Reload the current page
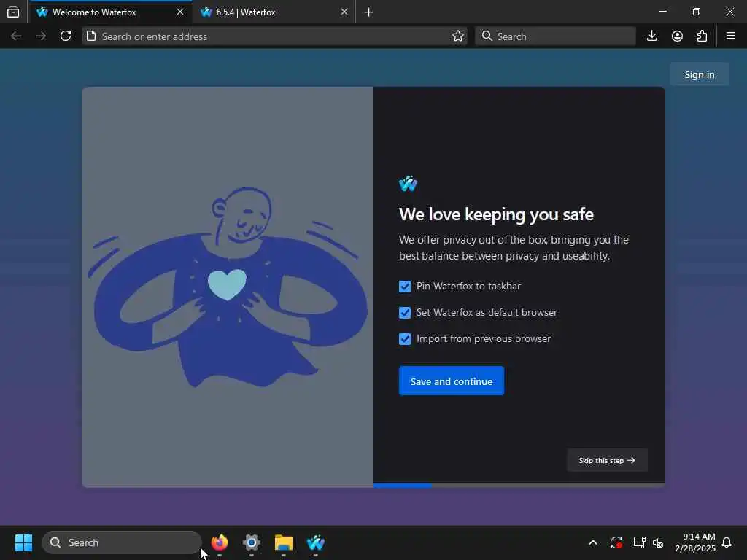This screenshot has height=560, width=747. coord(66,36)
